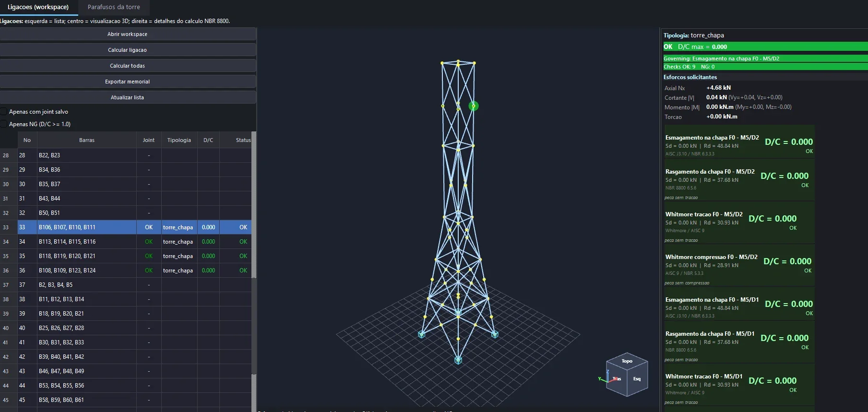Click the 'D/C' column header
This screenshot has height=412, width=868.
click(208, 140)
